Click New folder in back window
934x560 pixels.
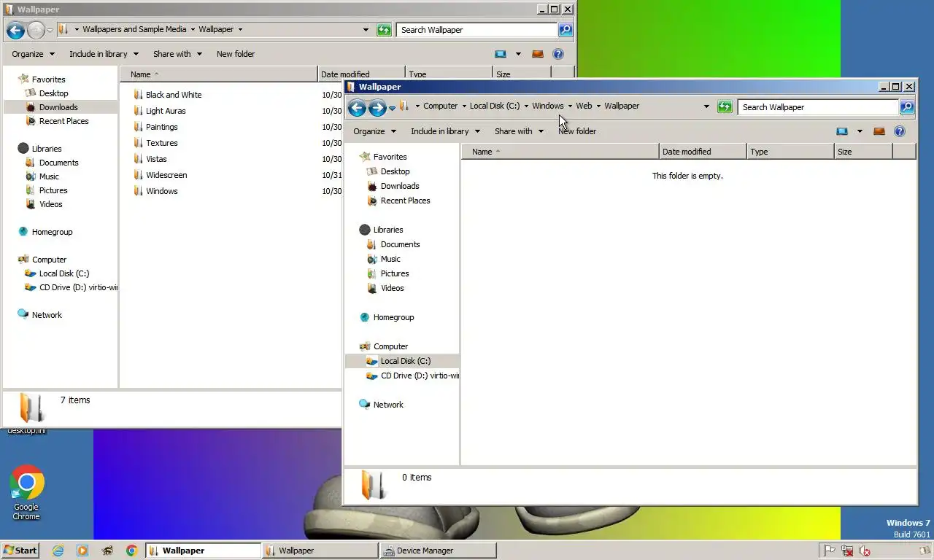(236, 54)
